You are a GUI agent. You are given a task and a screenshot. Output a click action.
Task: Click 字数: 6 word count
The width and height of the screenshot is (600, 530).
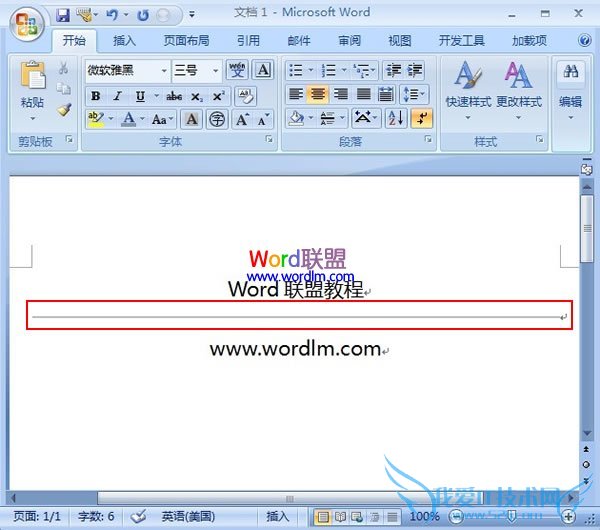click(x=96, y=517)
